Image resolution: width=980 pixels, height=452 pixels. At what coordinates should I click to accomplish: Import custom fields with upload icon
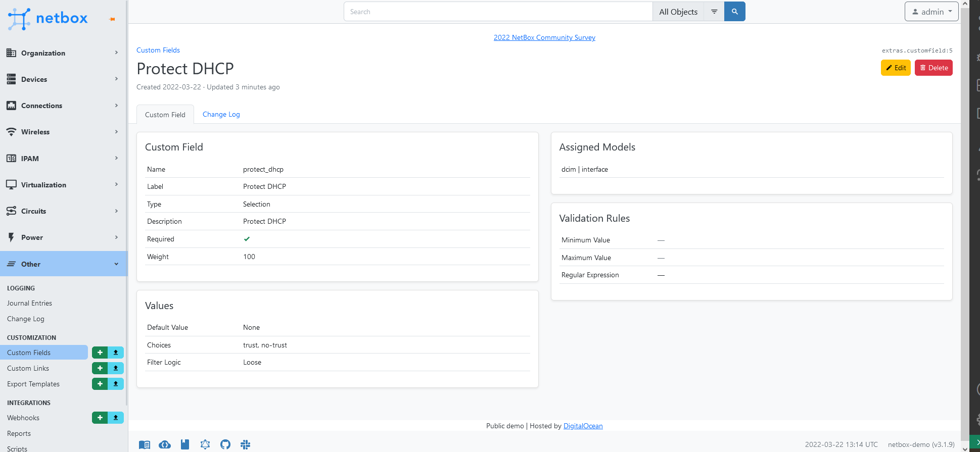pyautogui.click(x=116, y=353)
